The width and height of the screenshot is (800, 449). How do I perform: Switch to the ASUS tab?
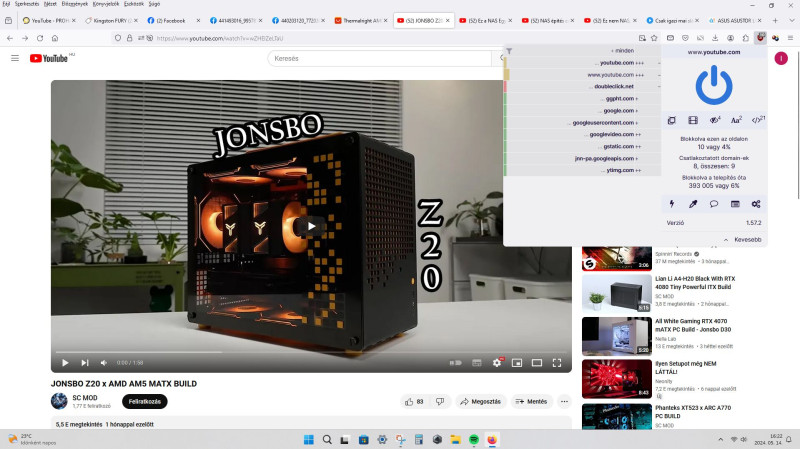(735, 20)
